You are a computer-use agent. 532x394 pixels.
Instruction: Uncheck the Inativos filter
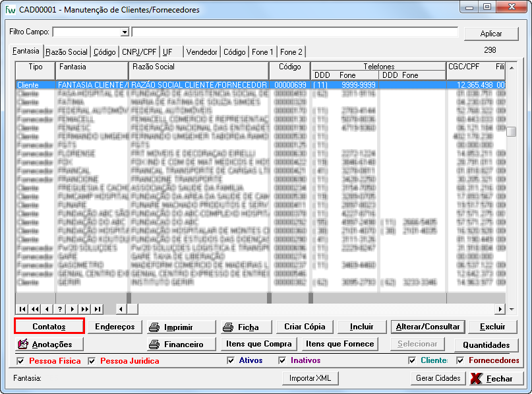[282, 360]
